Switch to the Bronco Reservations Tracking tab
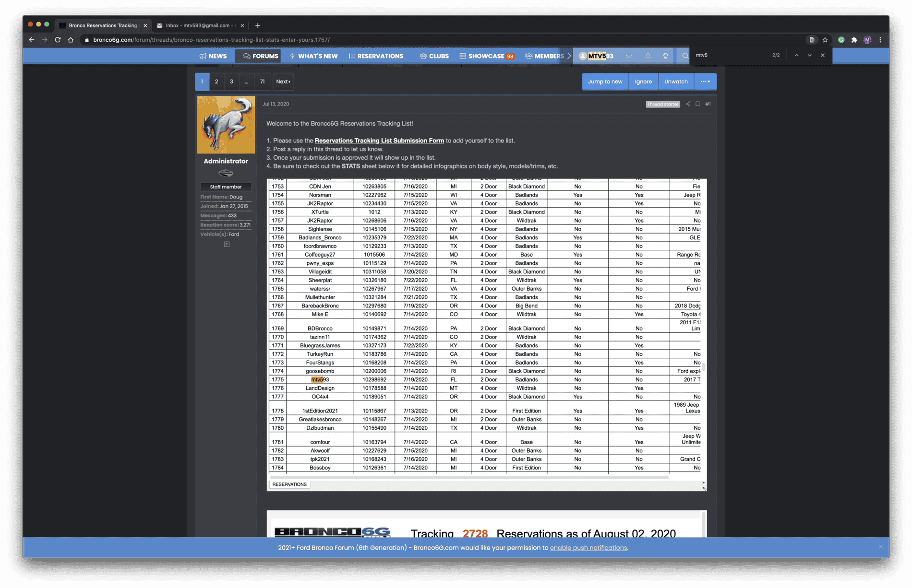The image size is (912, 588). 103,25
